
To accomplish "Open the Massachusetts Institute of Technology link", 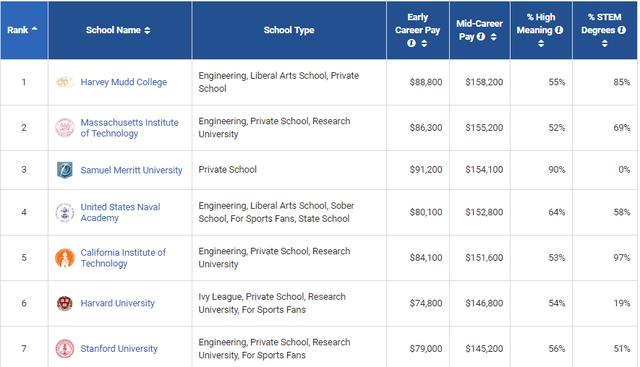I will (x=129, y=128).
